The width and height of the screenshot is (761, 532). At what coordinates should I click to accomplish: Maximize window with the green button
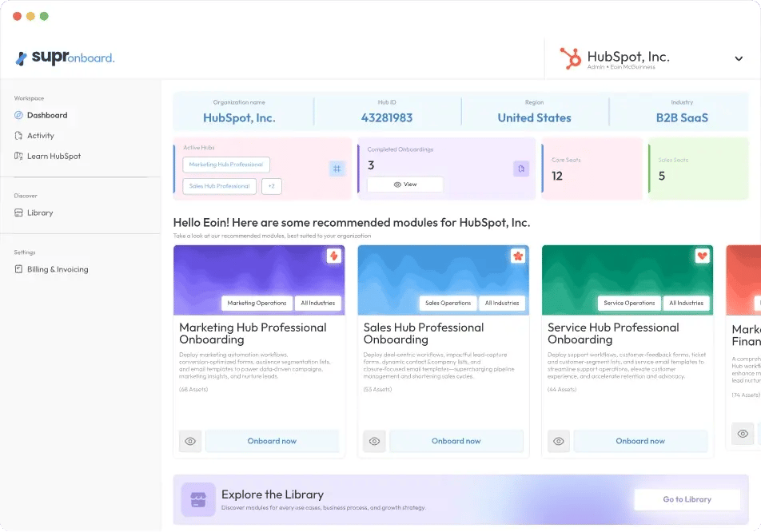(x=44, y=16)
